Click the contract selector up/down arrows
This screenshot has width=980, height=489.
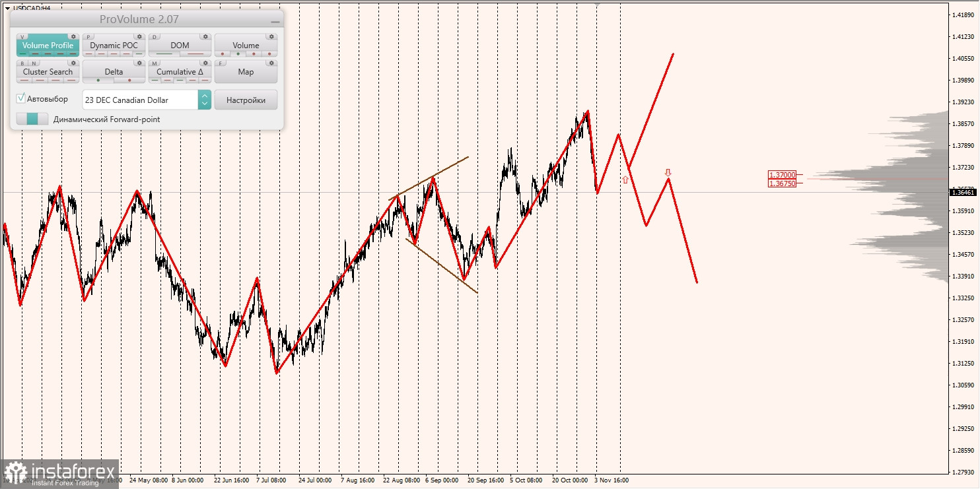[205, 100]
